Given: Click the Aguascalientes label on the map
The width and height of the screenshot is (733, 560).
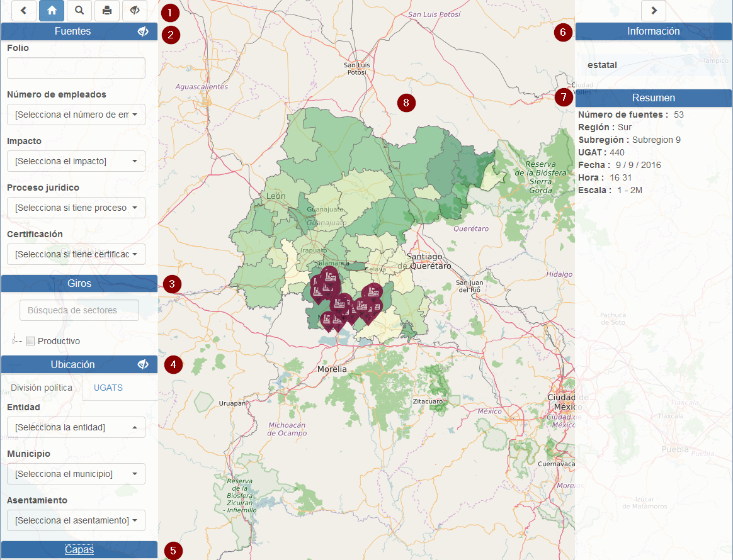Looking at the screenshot, I should [x=202, y=86].
